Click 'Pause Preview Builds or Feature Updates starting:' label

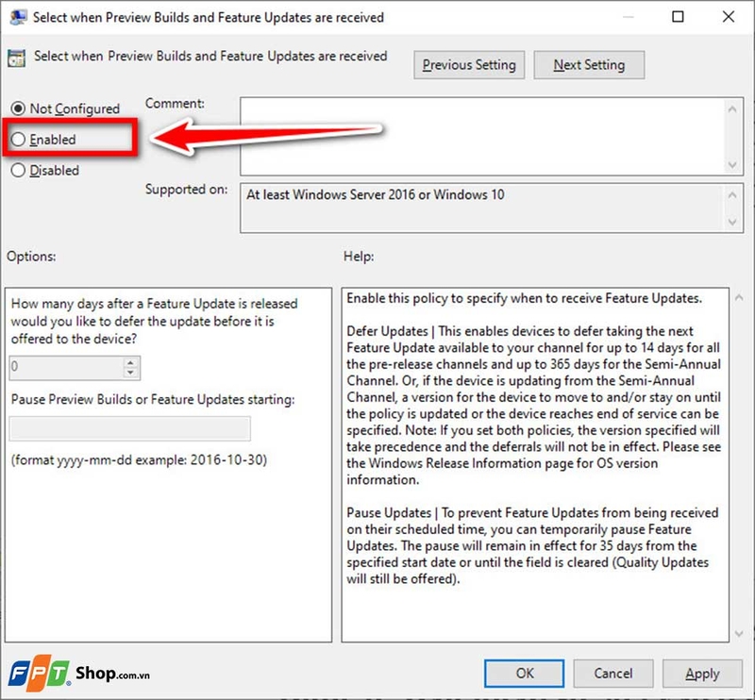pos(153,399)
